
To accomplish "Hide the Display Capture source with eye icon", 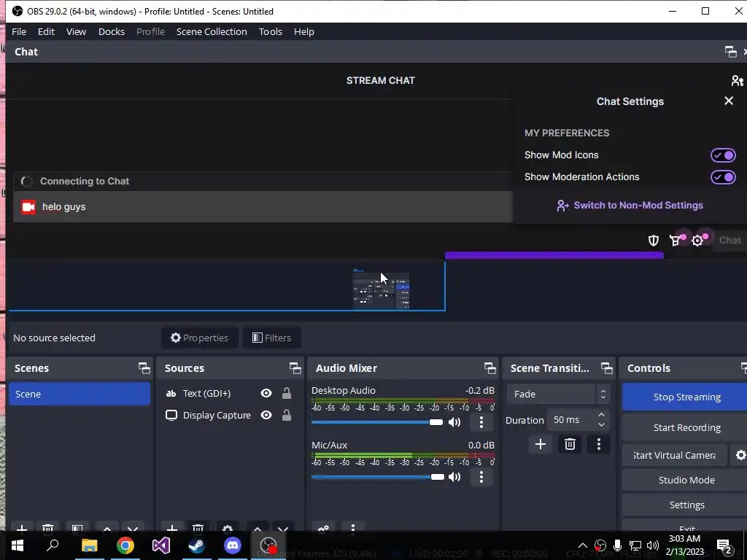I will click(x=266, y=415).
